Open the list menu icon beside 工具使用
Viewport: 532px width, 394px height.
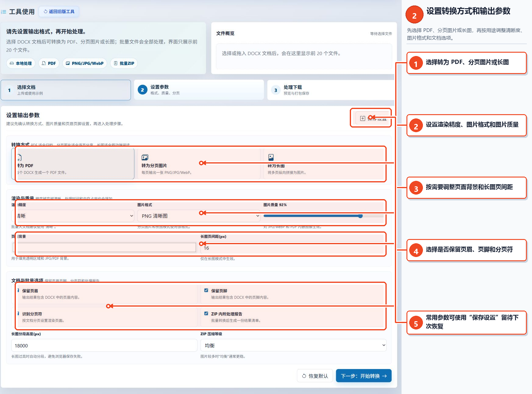coord(4,12)
